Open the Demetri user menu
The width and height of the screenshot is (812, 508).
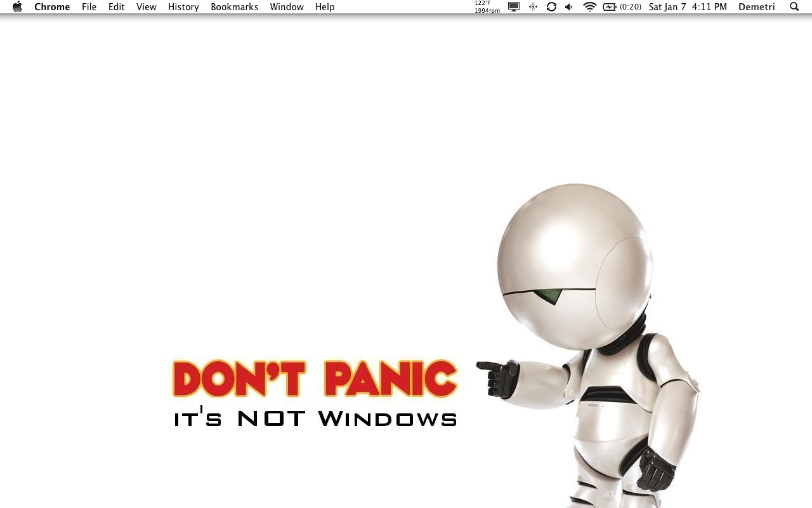click(x=756, y=7)
